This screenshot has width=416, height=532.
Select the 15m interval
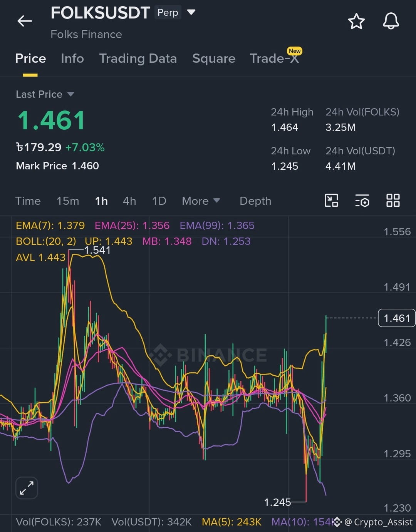pyautogui.click(x=68, y=201)
